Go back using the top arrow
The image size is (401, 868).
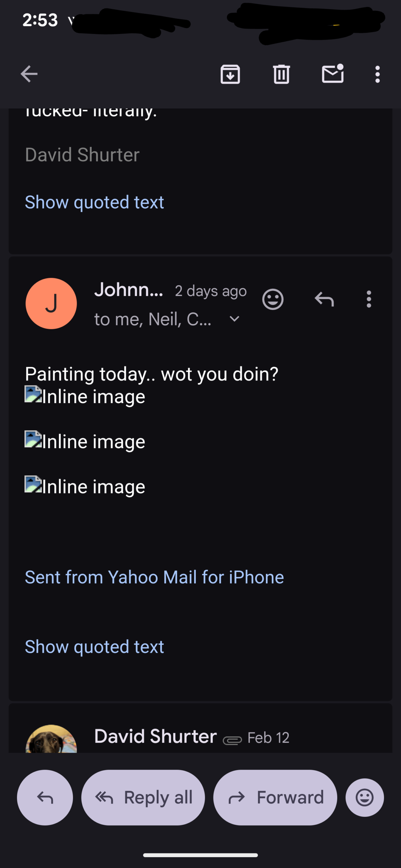click(x=29, y=74)
